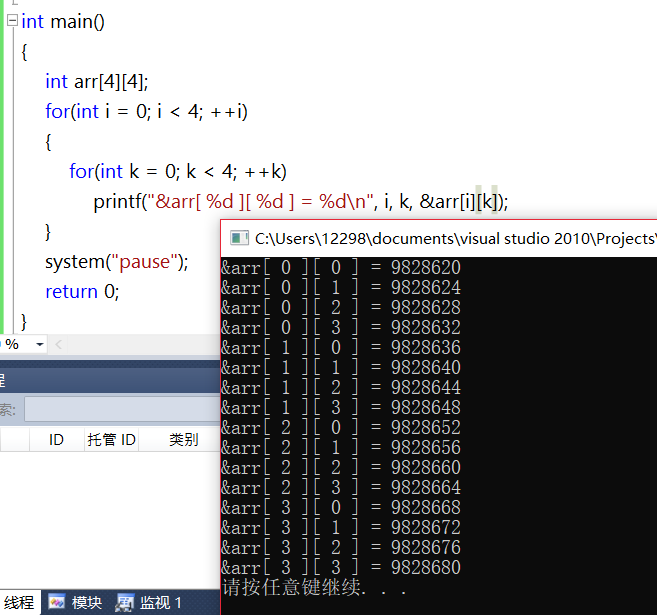
Task: Click the console window title path text
Action: pos(455,238)
